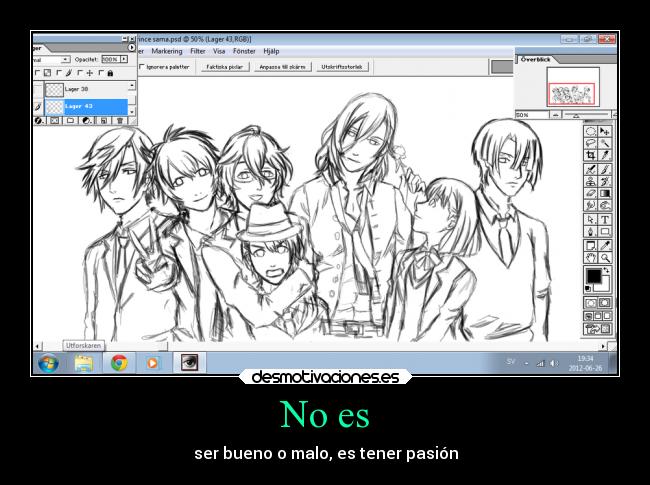Select the Hand tool
The image size is (650, 485).
(590, 258)
